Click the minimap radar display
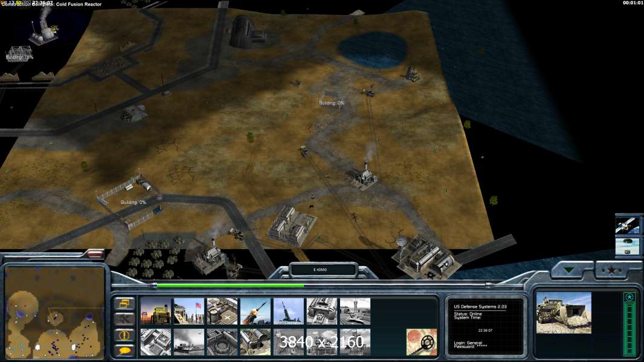The height and width of the screenshot is (362, 644). click(x=54, y=312)
